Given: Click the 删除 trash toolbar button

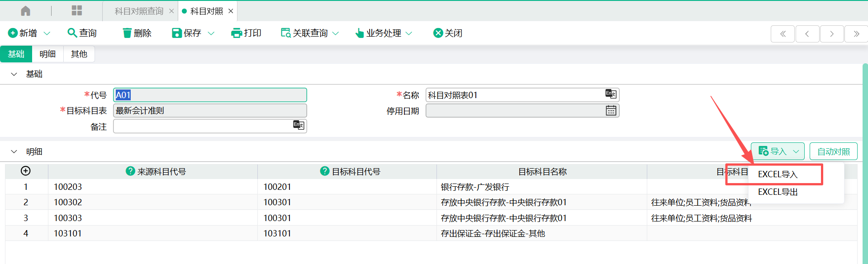Looking at the screenshot, I should [x=137, y=33].
